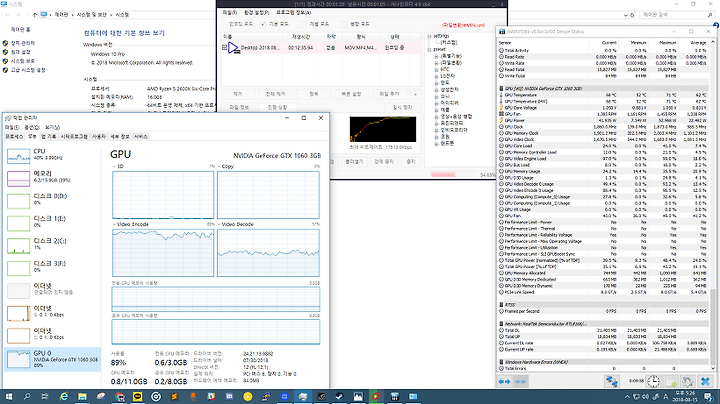Screen dimensions: 720x404
Task: Check 기본 모드 encoding mode checkbox
Action: (x=264, y=24)
